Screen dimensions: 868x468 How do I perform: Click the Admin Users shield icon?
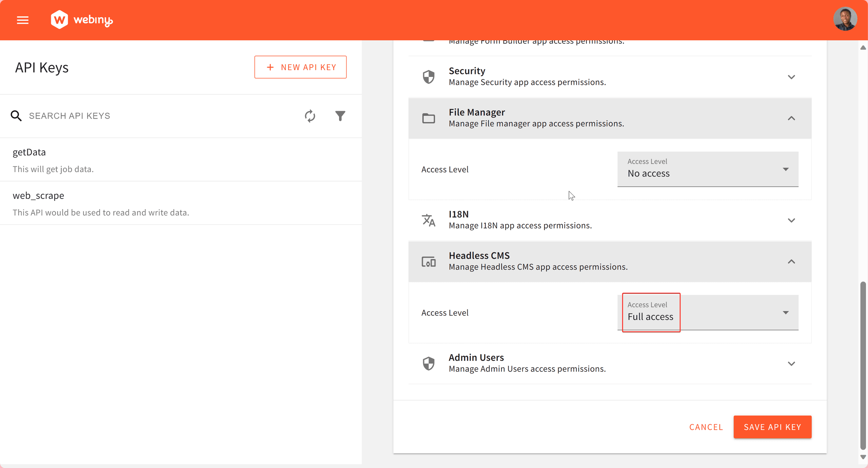point(429,363)
